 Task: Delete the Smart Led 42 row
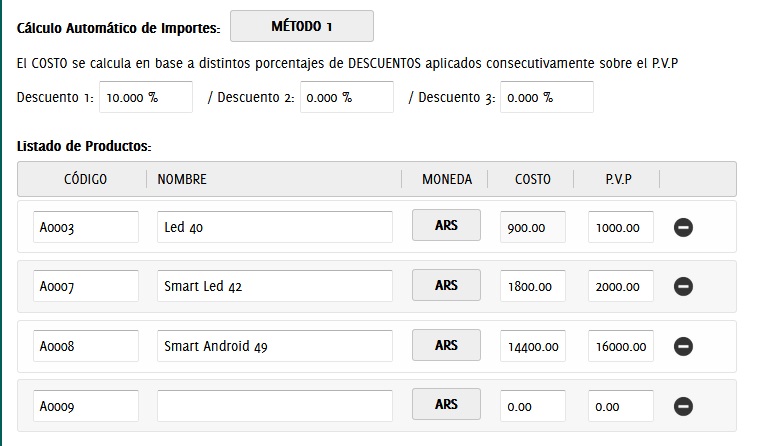(x=684, y=287)
